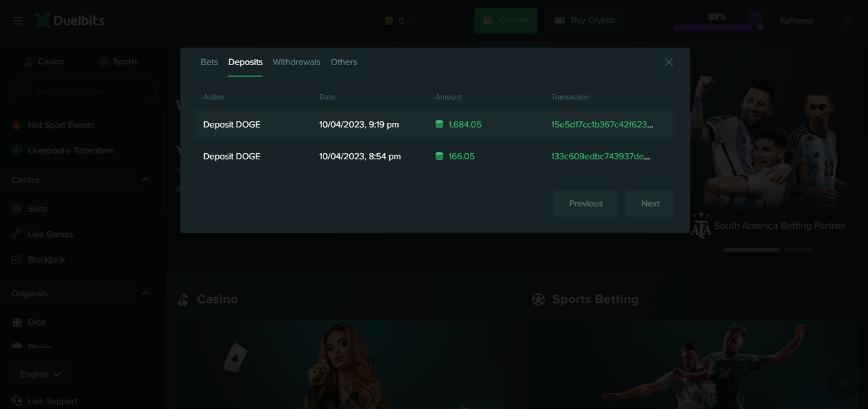Open the Kahleesi profile name
This screenshot has width=868, height=409.
click(x=795, y=21)
